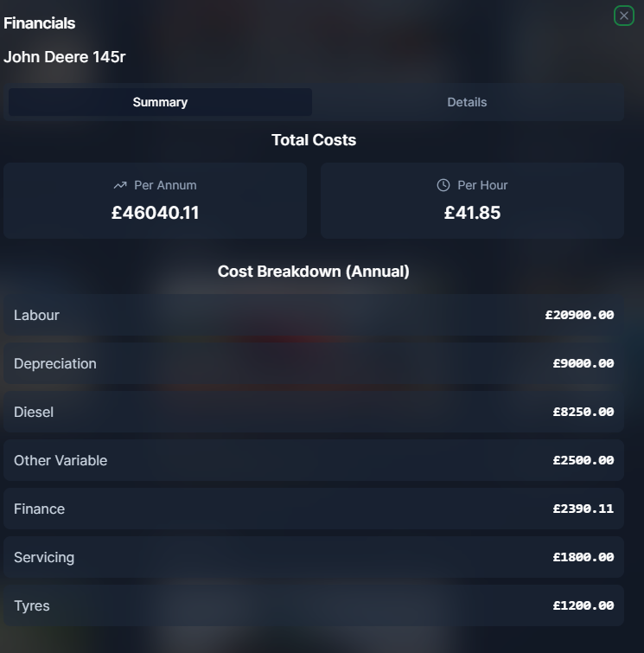Click the John Deere 145r title
Viewport: 644px width, 653px height.
[x=65, y=57]
